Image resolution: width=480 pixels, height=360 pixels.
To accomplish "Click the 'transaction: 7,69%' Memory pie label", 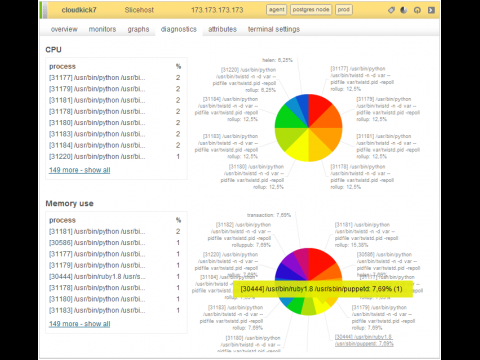I will (x=269, y=215).
